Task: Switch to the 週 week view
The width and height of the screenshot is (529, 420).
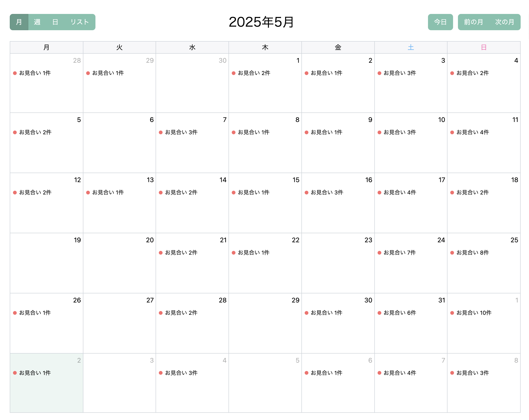Action: 37,22
